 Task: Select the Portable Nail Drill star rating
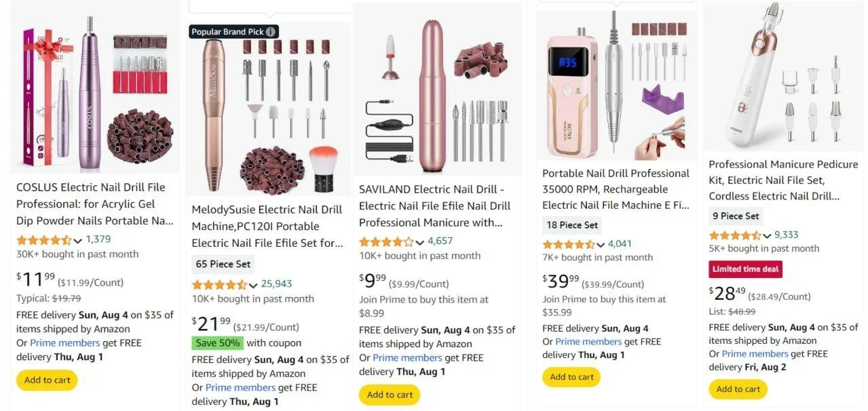point(570,243)
